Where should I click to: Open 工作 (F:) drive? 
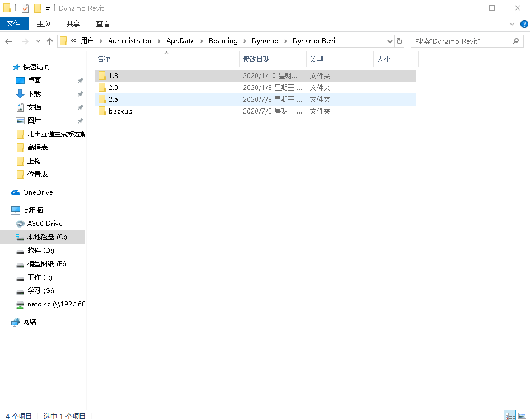click(40, 277)
